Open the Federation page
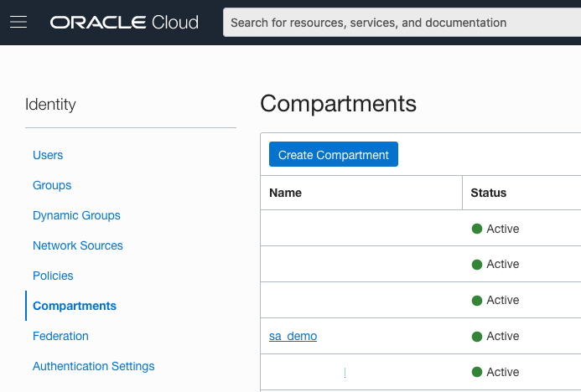Screen dimensions: 581x392 point(60,336)
